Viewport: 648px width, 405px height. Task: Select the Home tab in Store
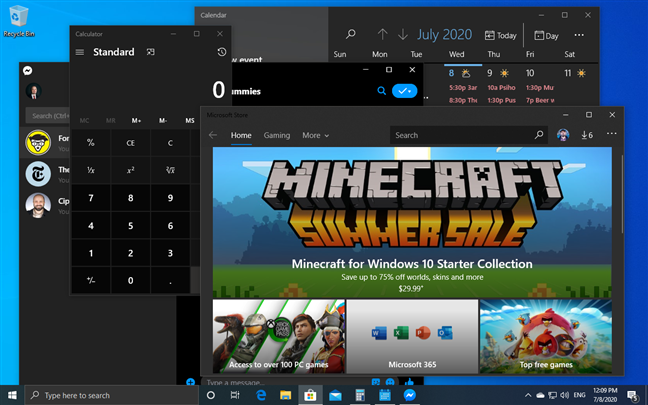(241, 135)
